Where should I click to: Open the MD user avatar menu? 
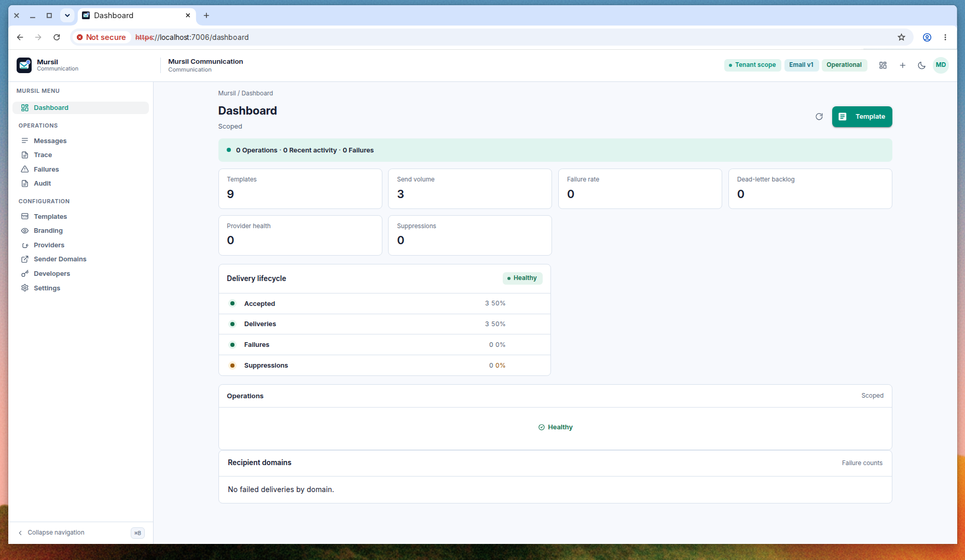click(x=941, y=65)
